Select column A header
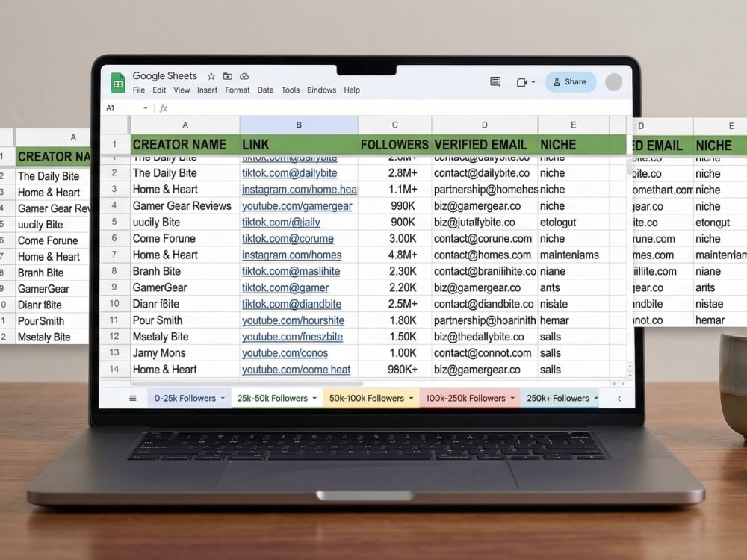This screenshot has width=747, height=560. (x=185, y=125)
